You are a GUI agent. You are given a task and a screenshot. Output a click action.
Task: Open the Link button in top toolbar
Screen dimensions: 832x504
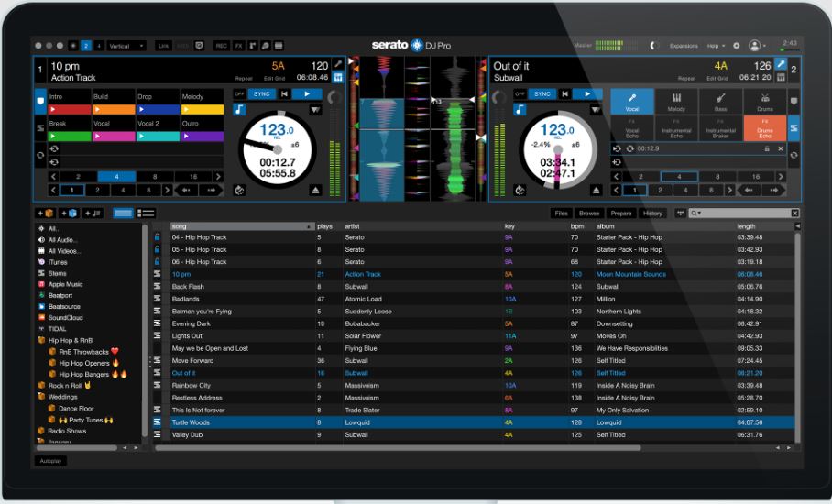pos(163,46)
